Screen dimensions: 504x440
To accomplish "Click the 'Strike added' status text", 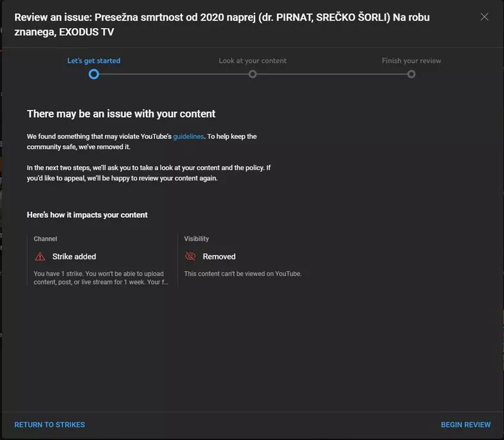I will click(74, 256).
